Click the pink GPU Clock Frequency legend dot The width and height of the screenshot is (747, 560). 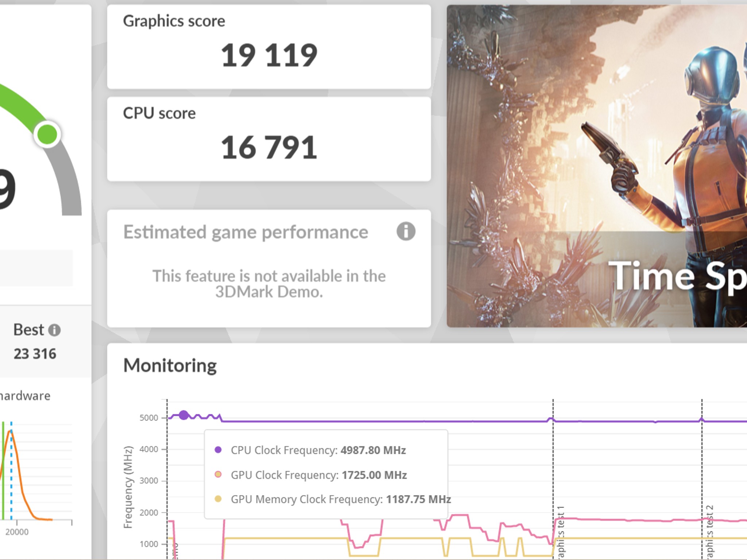coord(218,474)
